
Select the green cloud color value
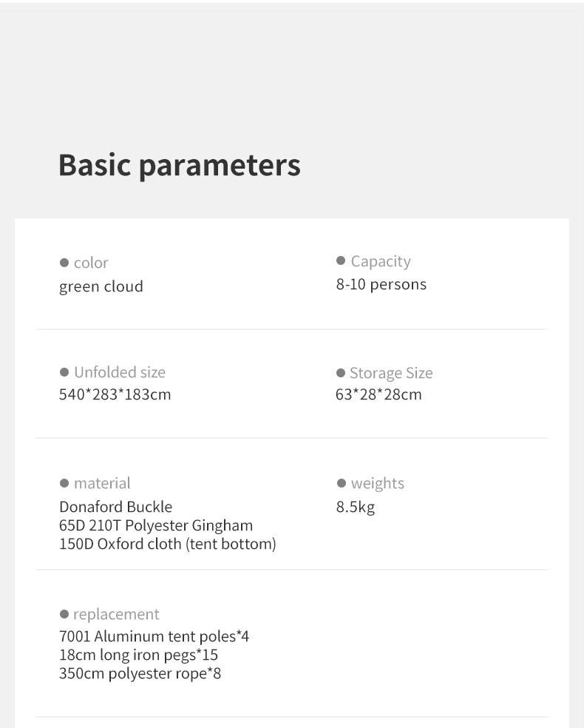(101, 286)
